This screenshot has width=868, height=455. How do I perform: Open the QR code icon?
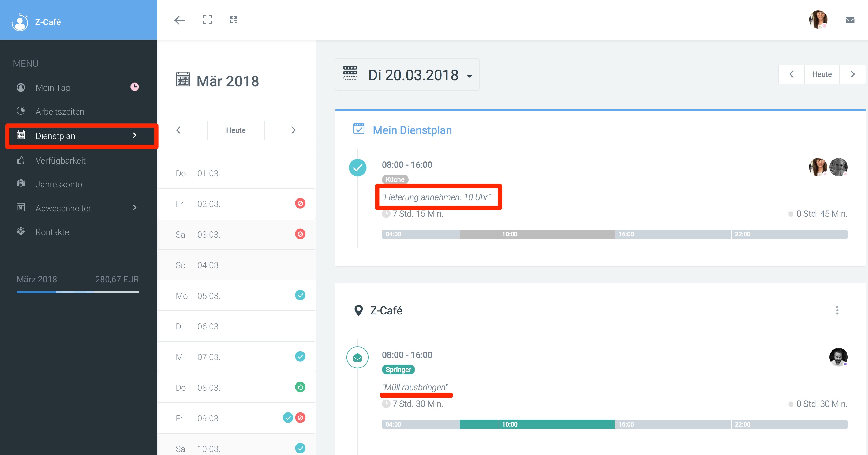(234, 20)
